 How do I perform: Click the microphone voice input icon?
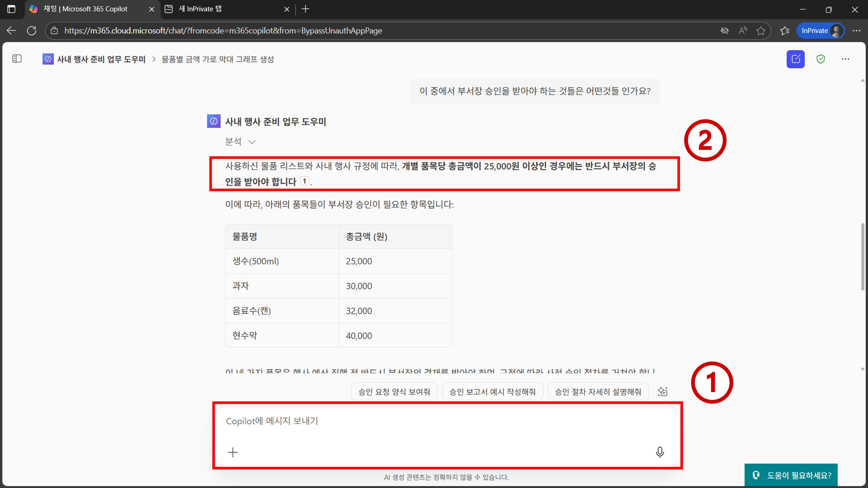[x=660, y=452]
